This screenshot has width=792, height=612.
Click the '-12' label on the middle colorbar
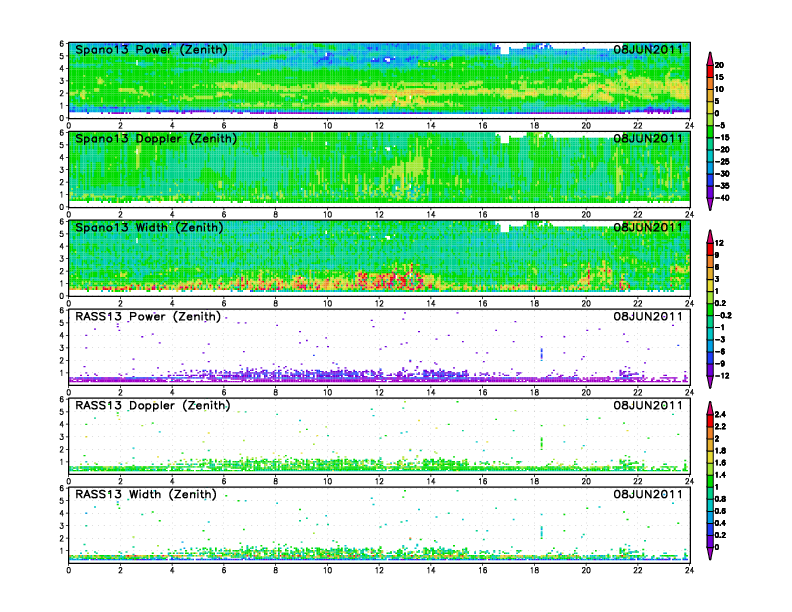click(722, 376)
